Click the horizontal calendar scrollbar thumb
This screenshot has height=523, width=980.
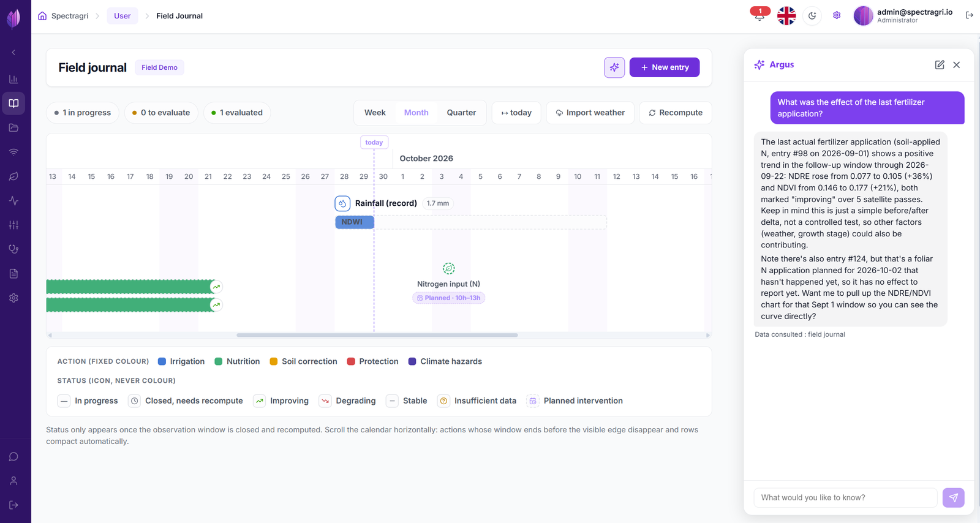coord(377,335)
